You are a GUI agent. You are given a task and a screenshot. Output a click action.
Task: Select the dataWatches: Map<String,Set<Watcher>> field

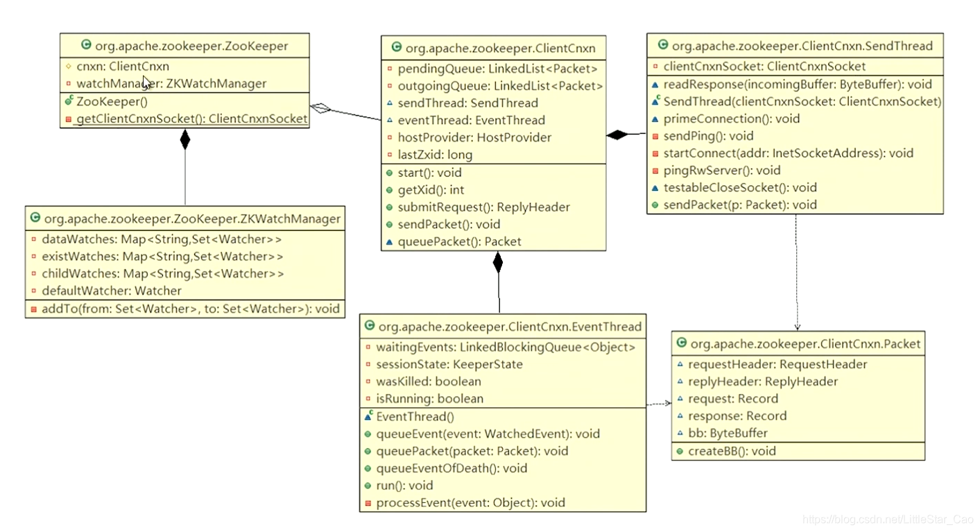click(x=162, y=239)
